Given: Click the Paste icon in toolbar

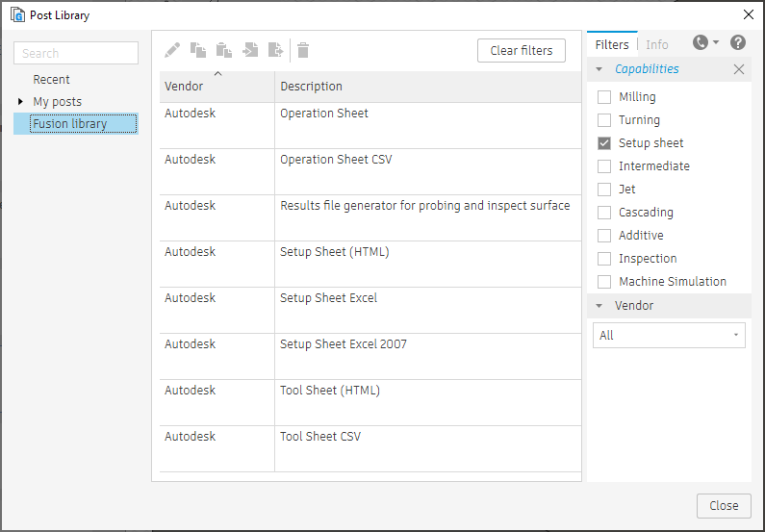Looking at the screenshot, I should click(224, 50).
